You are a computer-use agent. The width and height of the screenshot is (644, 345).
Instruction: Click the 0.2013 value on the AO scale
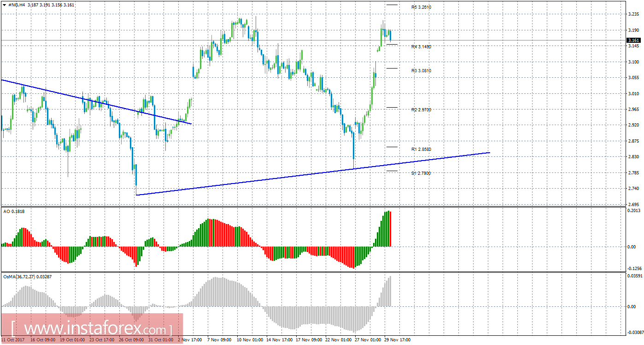[x=634, y=210]
